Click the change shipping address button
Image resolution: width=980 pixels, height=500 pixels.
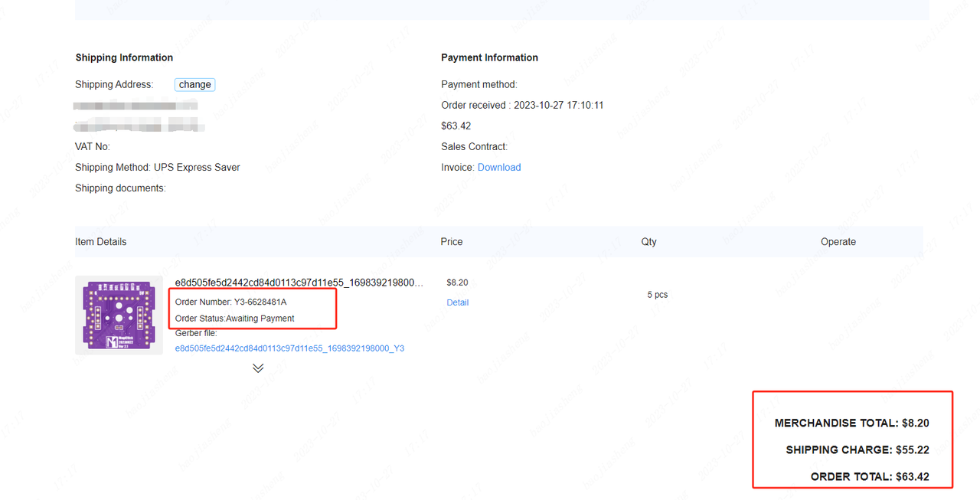pos(194,84)
